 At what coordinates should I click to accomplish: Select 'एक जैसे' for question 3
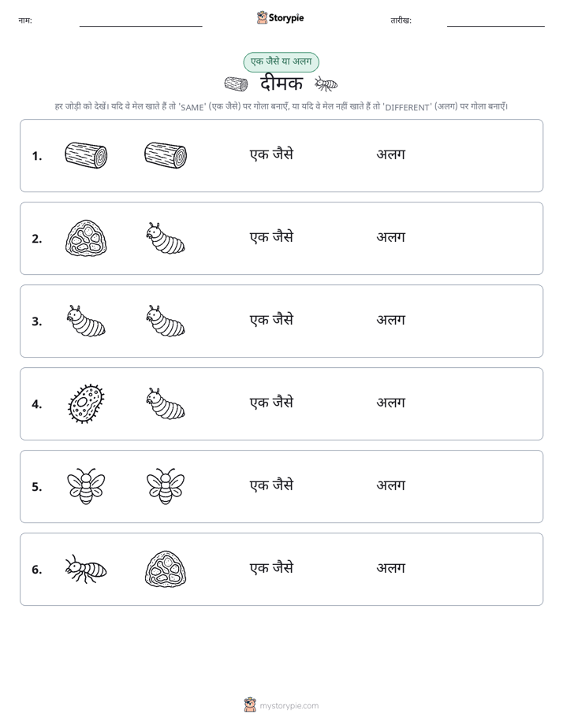point(271,320)
